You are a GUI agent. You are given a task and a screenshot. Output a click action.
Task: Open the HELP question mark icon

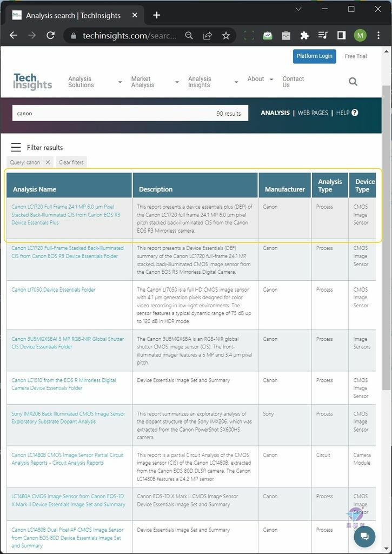tap(355, 113)
